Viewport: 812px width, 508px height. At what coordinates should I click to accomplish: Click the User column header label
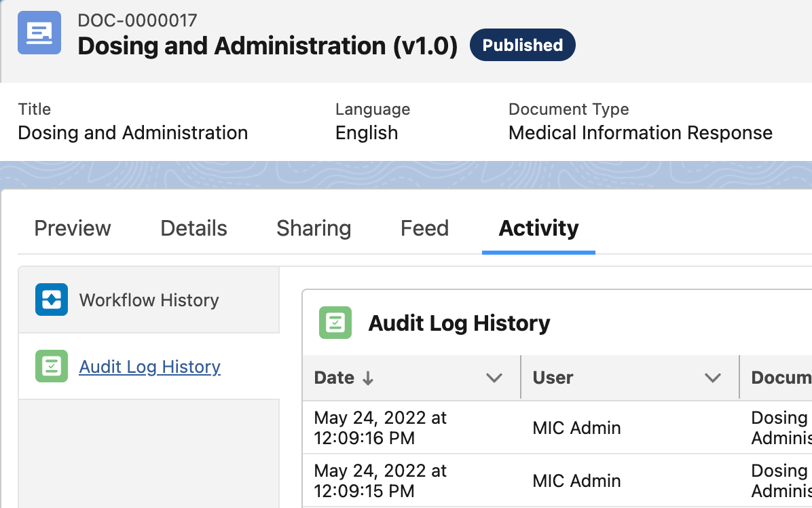(x=553, y=378)
